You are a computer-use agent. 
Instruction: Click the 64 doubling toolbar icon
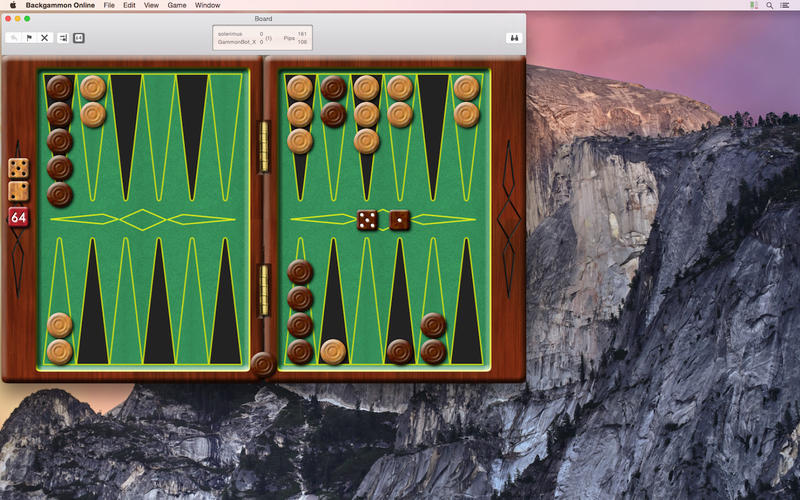coord(79,38)
